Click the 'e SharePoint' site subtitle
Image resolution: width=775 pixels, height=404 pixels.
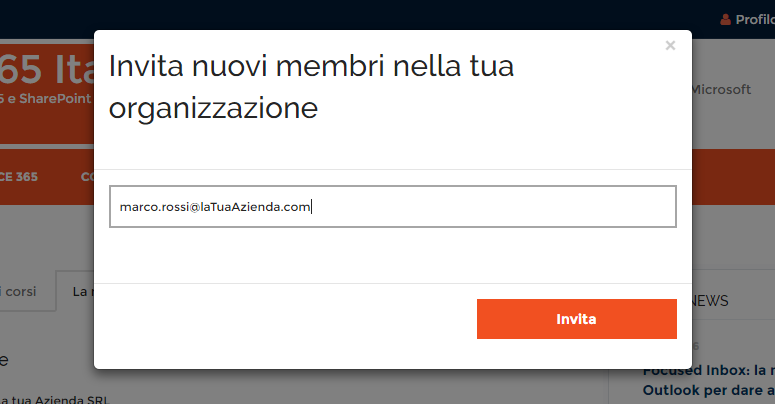[x=46, y=98]
